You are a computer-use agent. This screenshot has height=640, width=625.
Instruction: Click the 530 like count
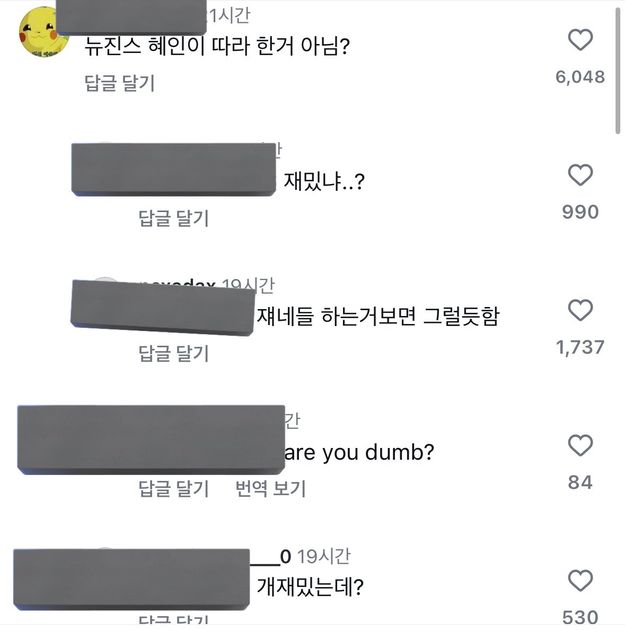pos(580,617)
